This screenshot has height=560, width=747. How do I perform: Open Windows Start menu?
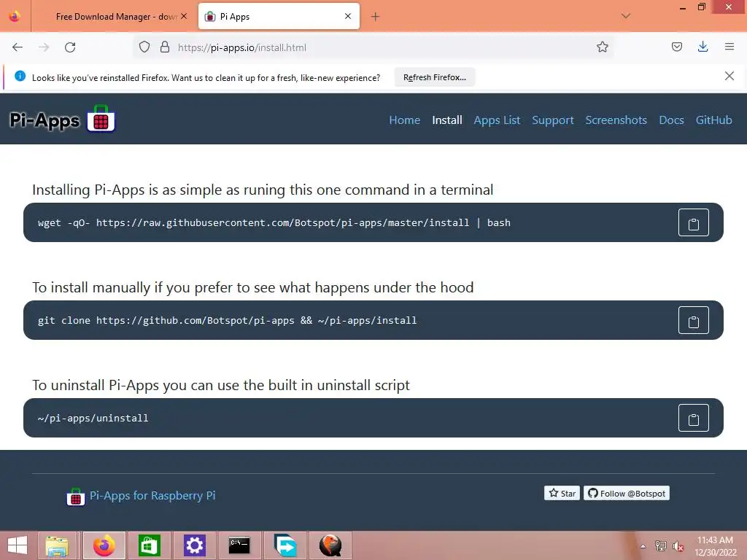[x=18, y=545]
